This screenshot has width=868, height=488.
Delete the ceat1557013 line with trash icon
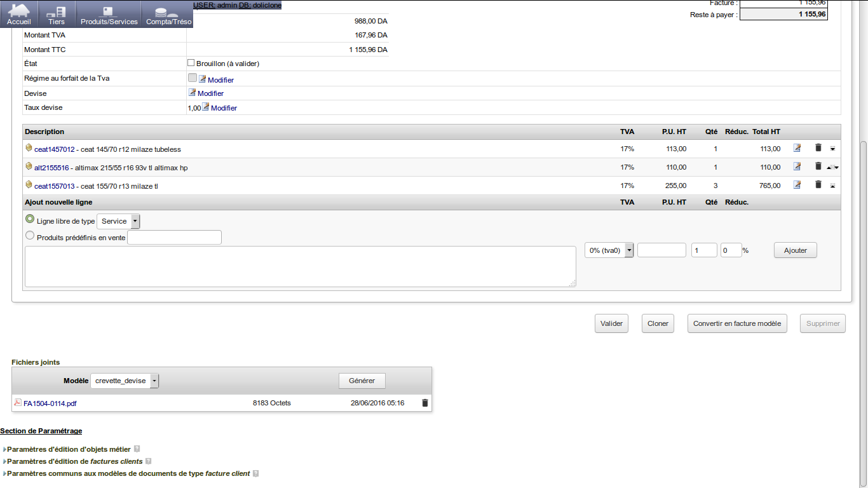click(x=818, y=185)
